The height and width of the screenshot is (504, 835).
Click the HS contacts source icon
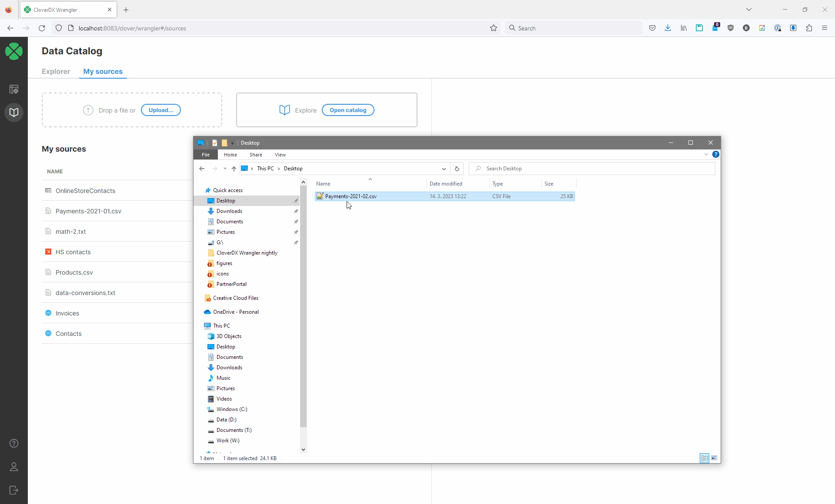click(48, 252)
